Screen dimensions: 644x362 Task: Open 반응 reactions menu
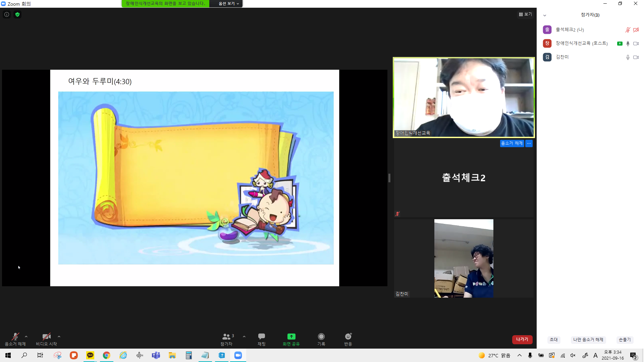(348, 339)
